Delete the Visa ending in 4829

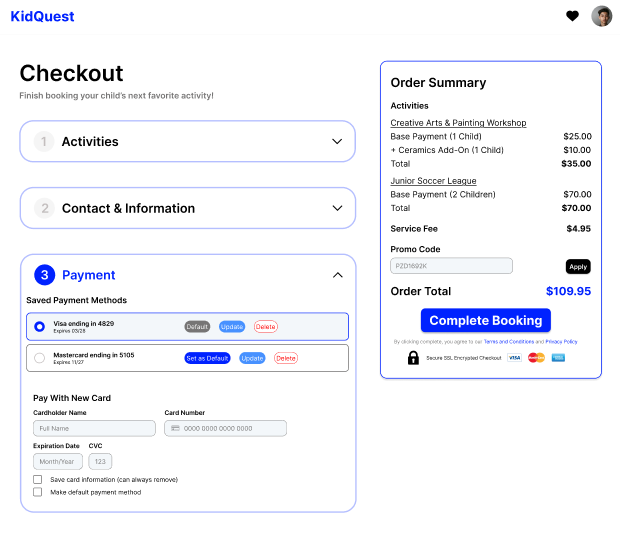point(265,327)
